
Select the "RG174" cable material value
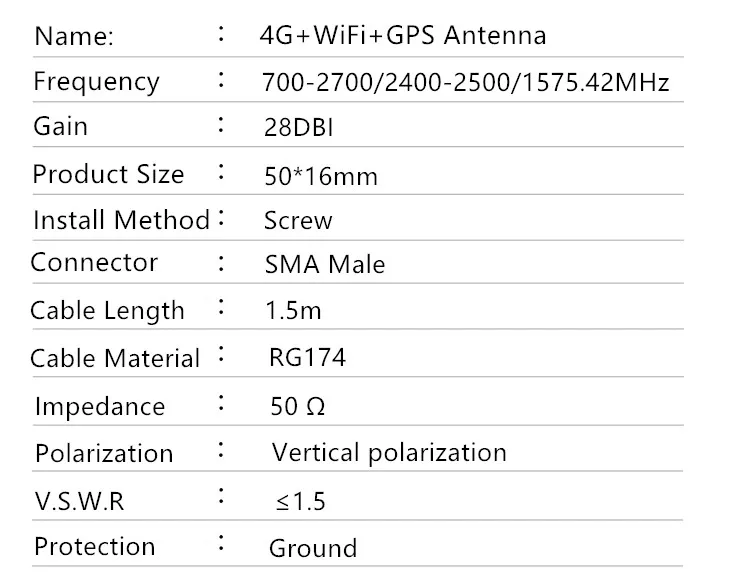(x=308, y=357)
